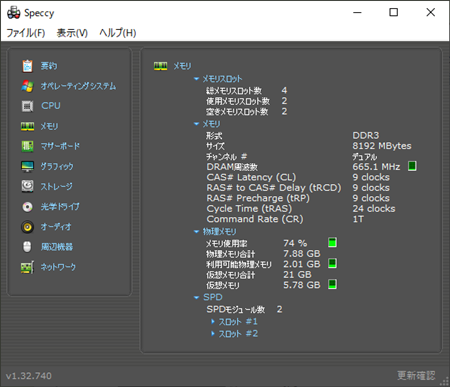450x387 pixels.
Task: Click the 24 clocks value
Action: pyautogui.click(x=374, y=209)
